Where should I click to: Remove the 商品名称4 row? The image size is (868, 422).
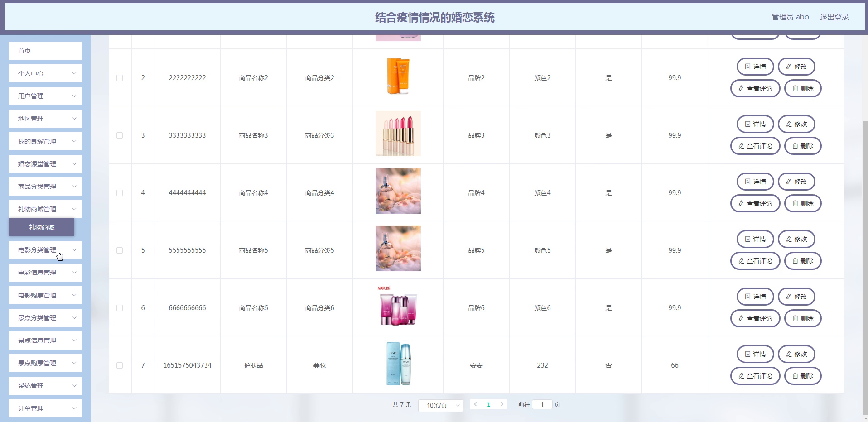pos(803,203)
